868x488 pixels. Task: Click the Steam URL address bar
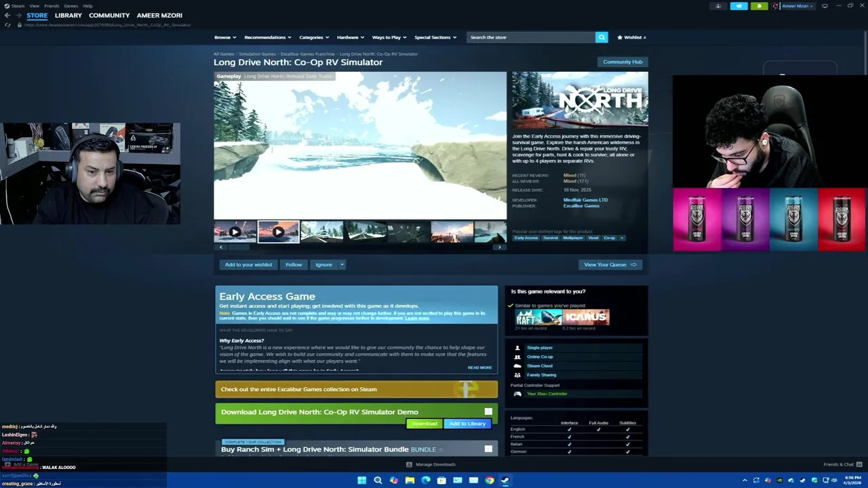[107, 25]
